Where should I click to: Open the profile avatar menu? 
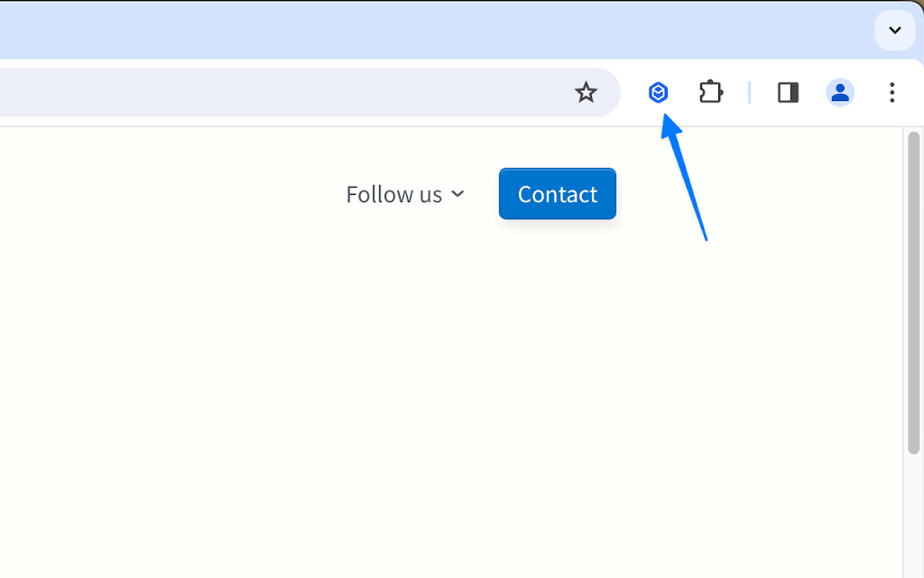pos(840,92)
